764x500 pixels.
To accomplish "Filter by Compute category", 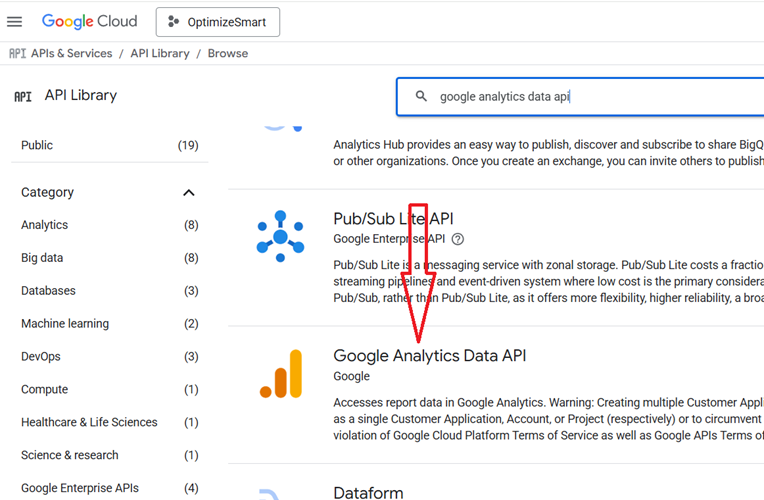I will point(110,389).
